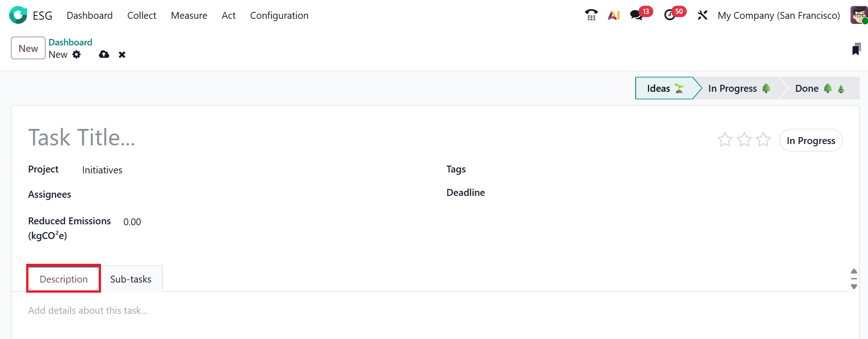Click the ESG app logo icon

pyautogui.click(x=18, y=15)
